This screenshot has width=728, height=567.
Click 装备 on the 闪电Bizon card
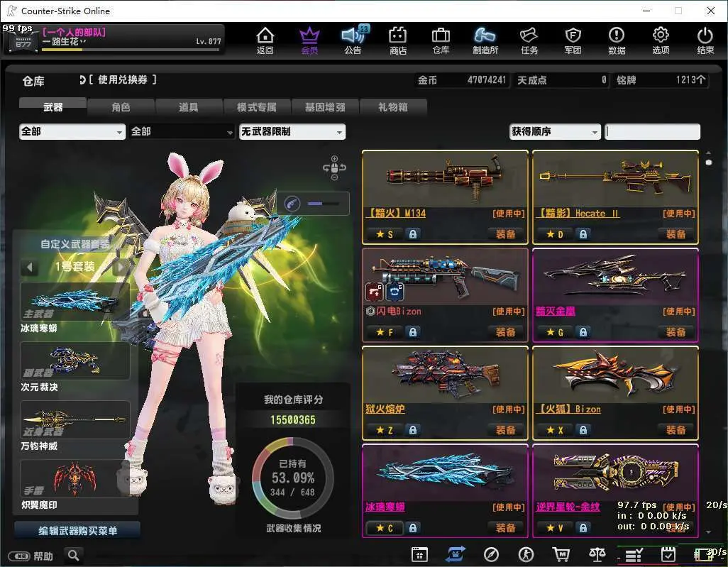coord(506,332)
